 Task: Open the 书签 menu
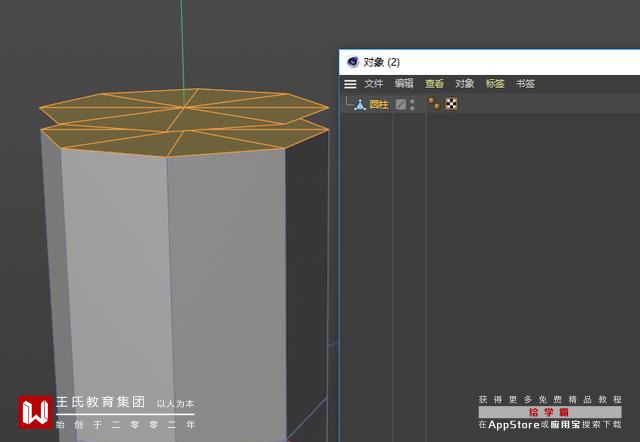pos(525,84)
